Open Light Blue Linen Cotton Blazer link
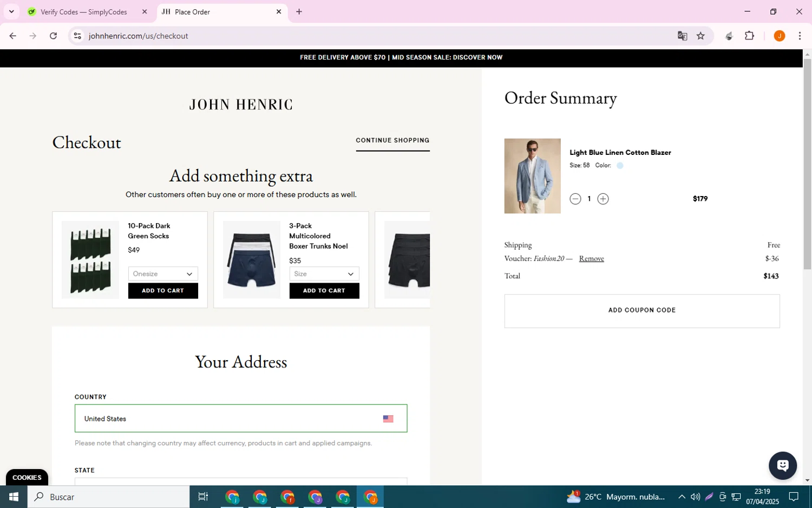The width and height of the screenshot is (812, 508). tap(620, 153)
